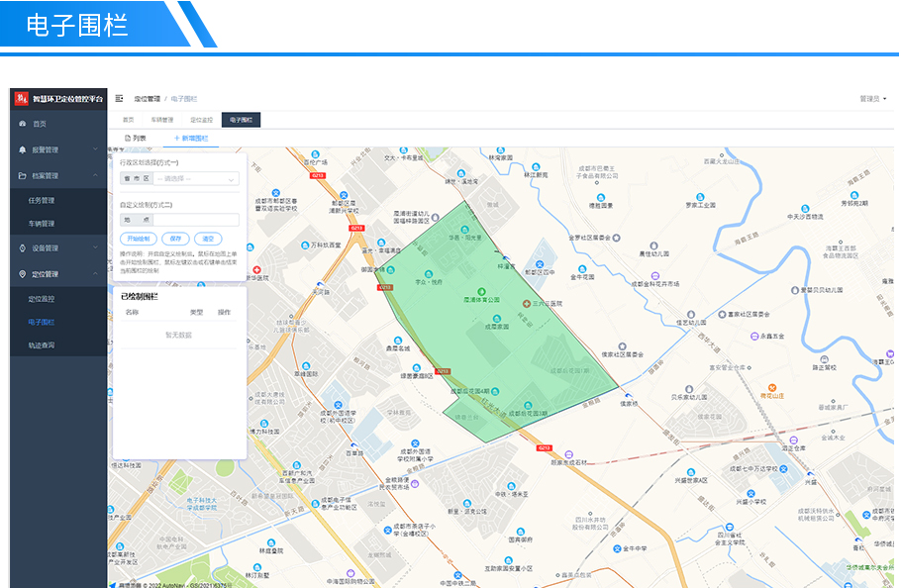Screen dimensions: 901x588
Task: Click the 地点 location input field
Action: (196, 220)
